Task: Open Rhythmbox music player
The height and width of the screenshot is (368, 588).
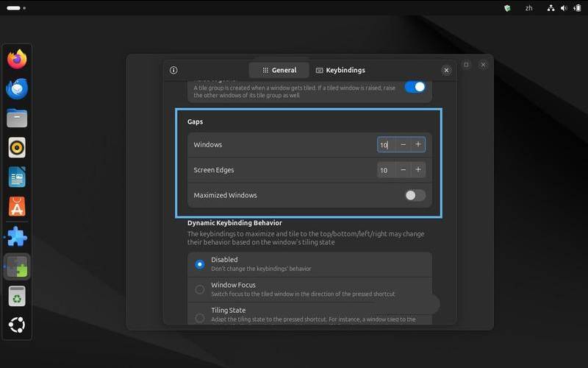Action: coord(17,147)
